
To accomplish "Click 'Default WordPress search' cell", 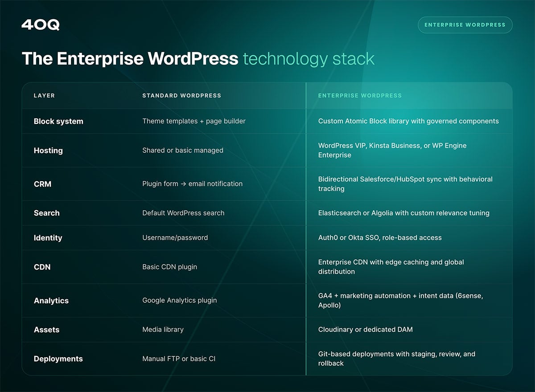I will pos(183,213).
